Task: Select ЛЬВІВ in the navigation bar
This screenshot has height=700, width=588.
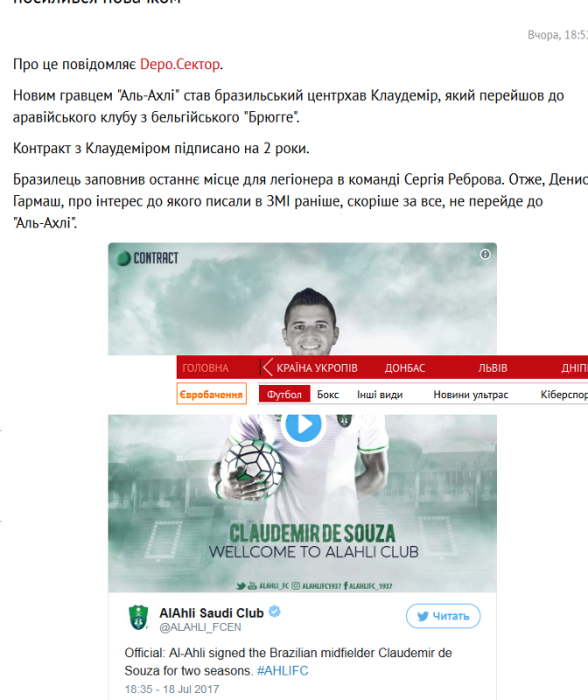Action: 493,367
